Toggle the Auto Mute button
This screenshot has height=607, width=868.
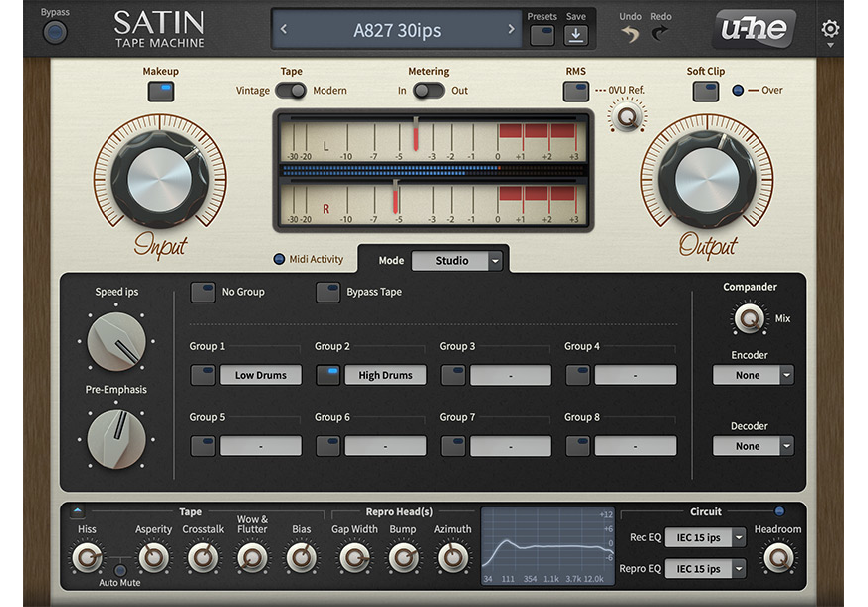click(120, 570)
